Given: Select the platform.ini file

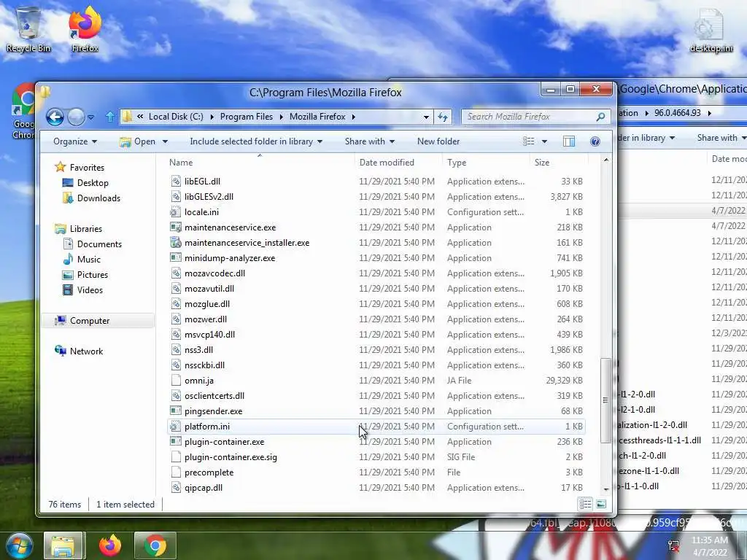Looking at the screenshot, I should 376,427.
